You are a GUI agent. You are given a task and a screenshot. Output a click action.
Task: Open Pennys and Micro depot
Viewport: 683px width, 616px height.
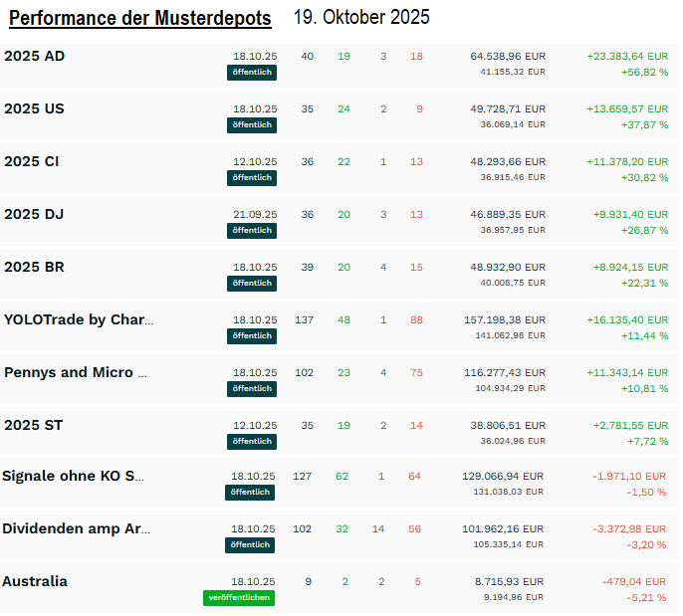pos(76,372)
